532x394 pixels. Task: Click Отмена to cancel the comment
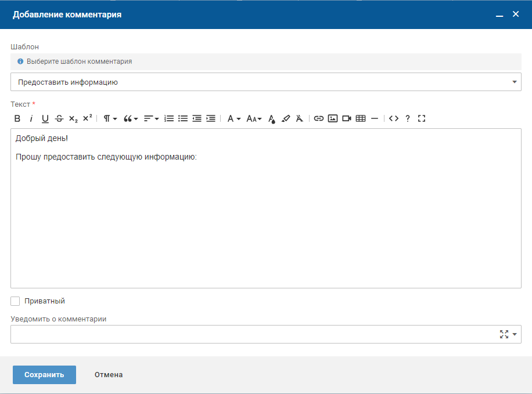(109, 375)
